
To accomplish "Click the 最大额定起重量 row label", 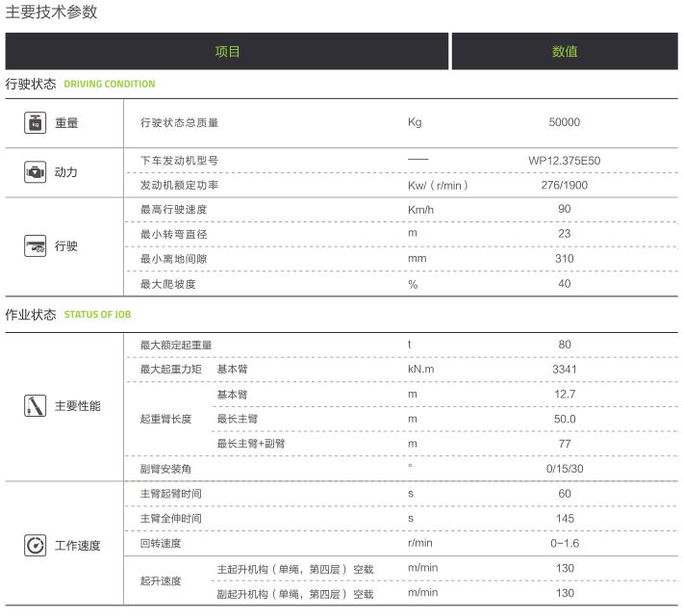I will pyautogui.click(x=175, y=346).
